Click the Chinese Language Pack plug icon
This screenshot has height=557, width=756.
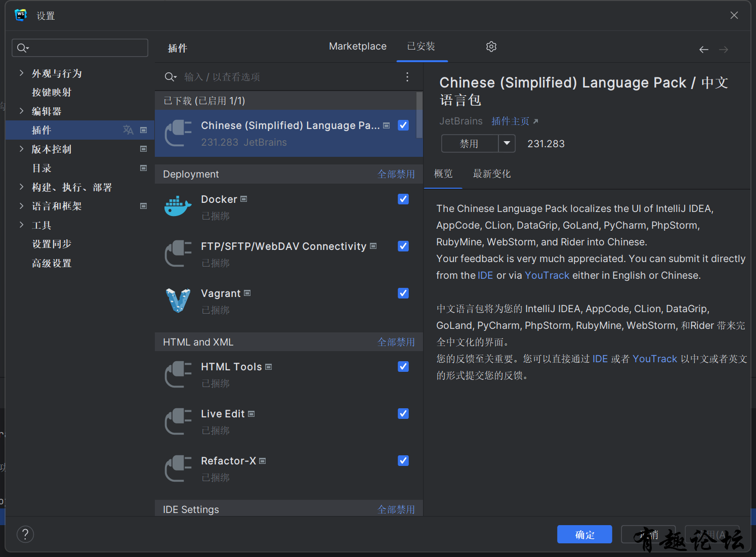[179, 133]
